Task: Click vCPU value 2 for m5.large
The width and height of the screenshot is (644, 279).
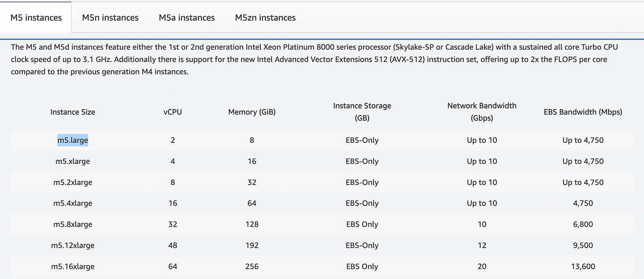Action: point(173,140)
